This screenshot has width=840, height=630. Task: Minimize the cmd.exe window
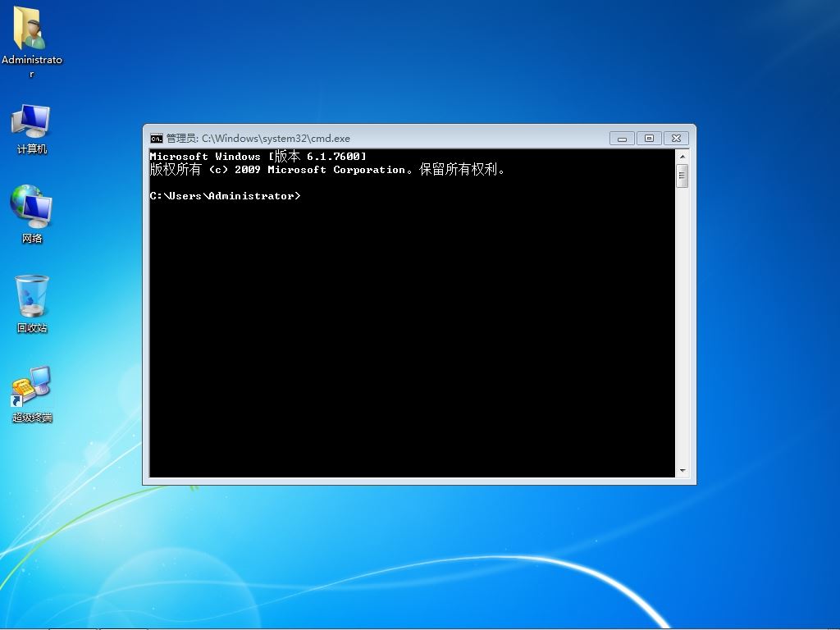tap(622, 139)
